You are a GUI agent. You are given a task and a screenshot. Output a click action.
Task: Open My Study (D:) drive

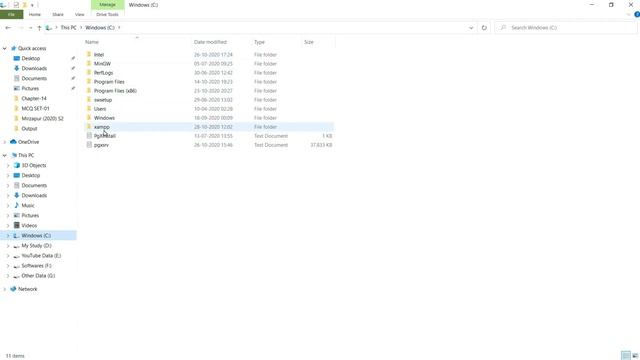click(x=36, y=246)
